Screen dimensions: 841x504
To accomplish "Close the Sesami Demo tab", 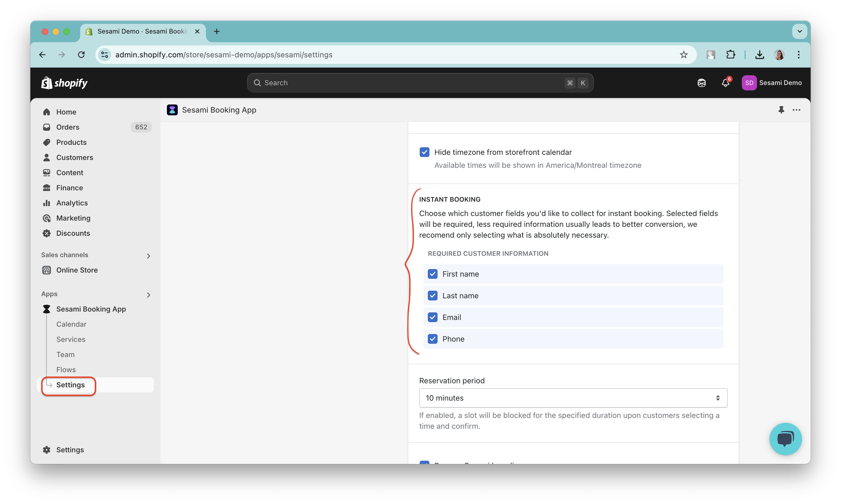I will [x=197, y=32].
